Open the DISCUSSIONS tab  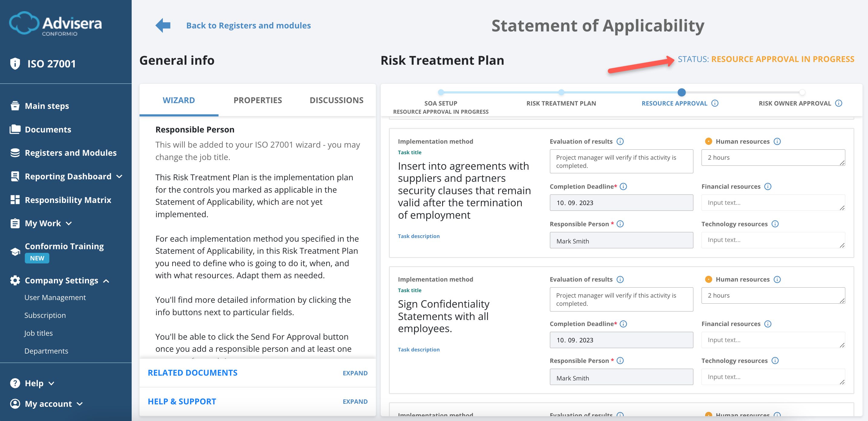tap(336, 100)
